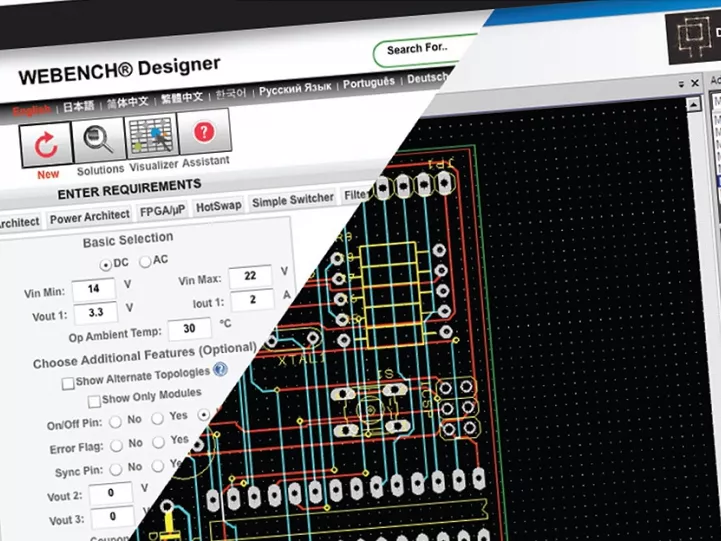This screenshot has height=541, width=721.
Task: Set Error Flag to No
Action: click(116, 445)
